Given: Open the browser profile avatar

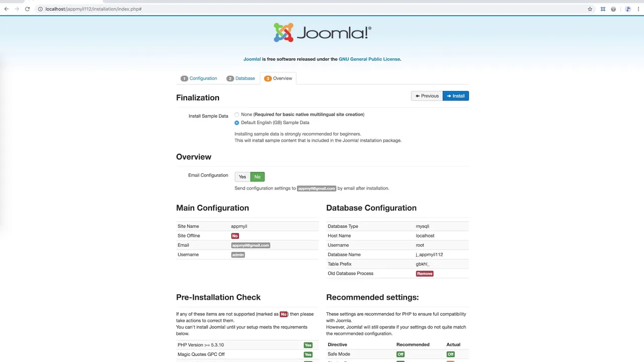Looking at the screenshot, I should click(x=628, y=9).
